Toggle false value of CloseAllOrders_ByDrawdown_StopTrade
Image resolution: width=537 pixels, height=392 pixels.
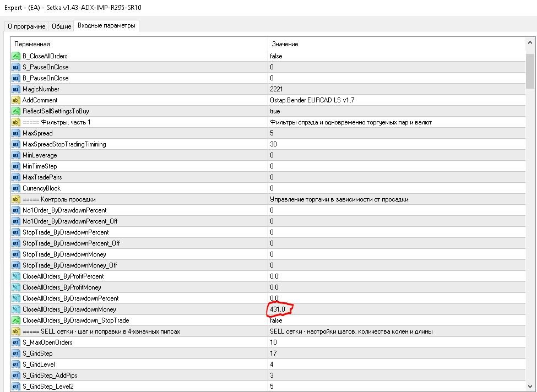pos(276,320)
